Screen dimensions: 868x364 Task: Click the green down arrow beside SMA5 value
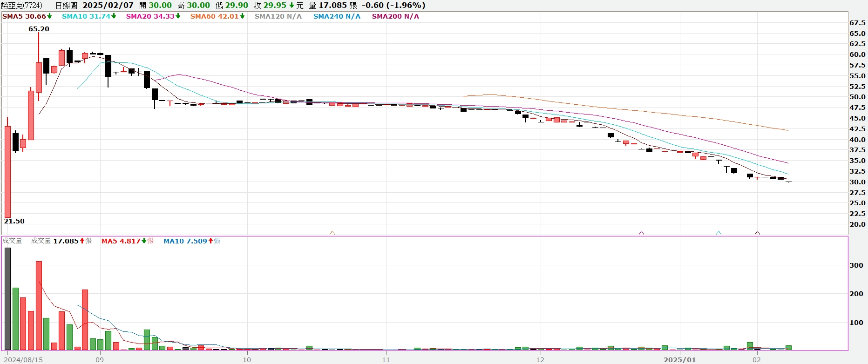pyautogui.click(x=49, y=16)
